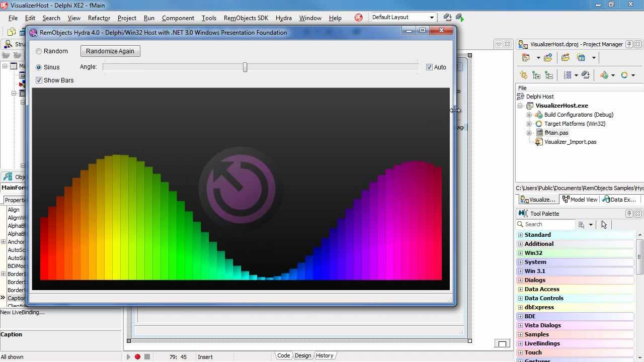Viewport: 644px width, 362px height.
Task: Click Collapse All tree icon in Project Manager
Action: (x=549, y=75)
